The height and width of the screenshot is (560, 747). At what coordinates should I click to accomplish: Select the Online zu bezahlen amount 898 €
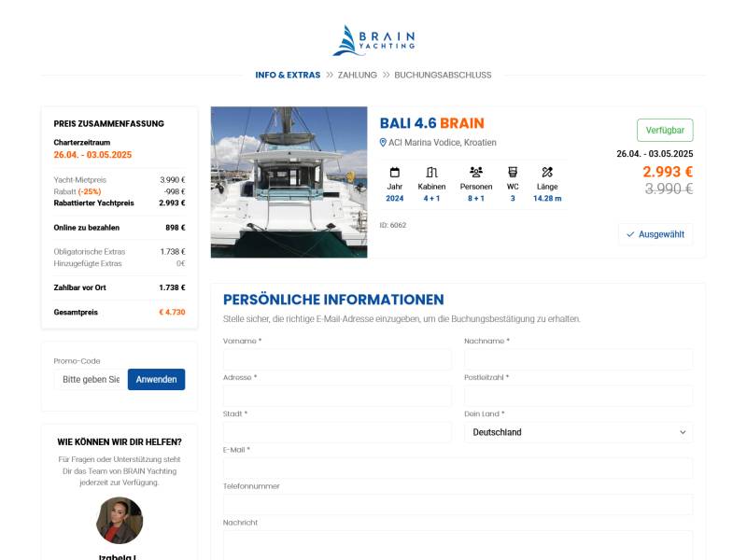pos(176,228)
